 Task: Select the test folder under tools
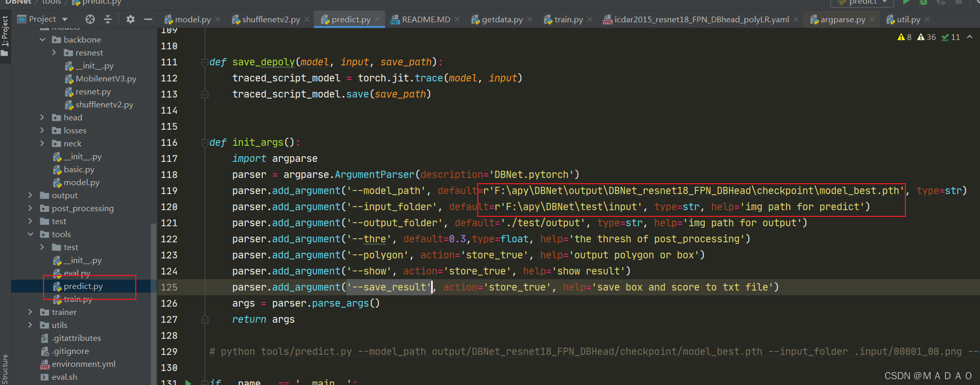70,247
